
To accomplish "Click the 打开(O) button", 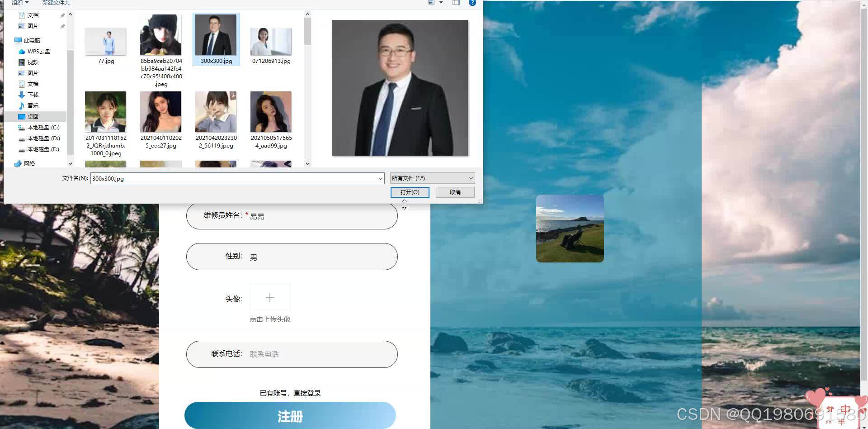I will click(x=410, y=192).
